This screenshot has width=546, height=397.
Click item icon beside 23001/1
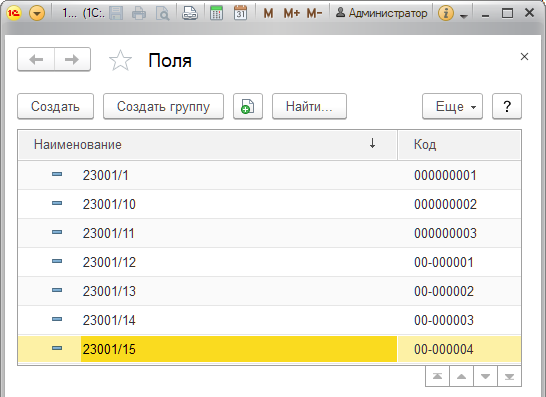(x=57, y=174)
